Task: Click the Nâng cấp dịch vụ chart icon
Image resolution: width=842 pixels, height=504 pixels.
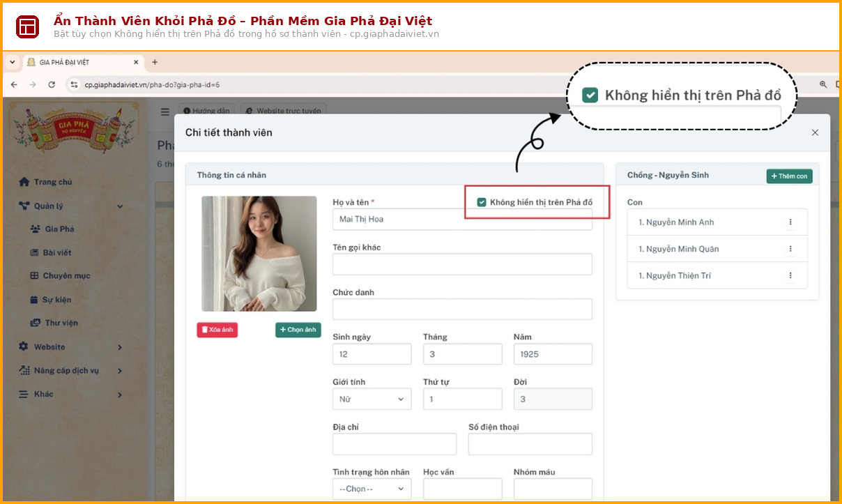Action: point(24,370)
